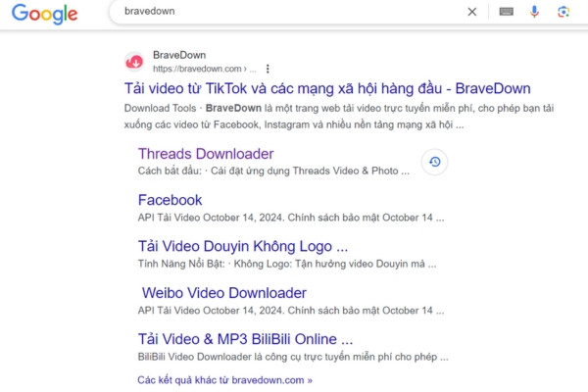Click the history clock icon beside Threads Downloader
Screen dimensions: 588x392
coord(434,162)
